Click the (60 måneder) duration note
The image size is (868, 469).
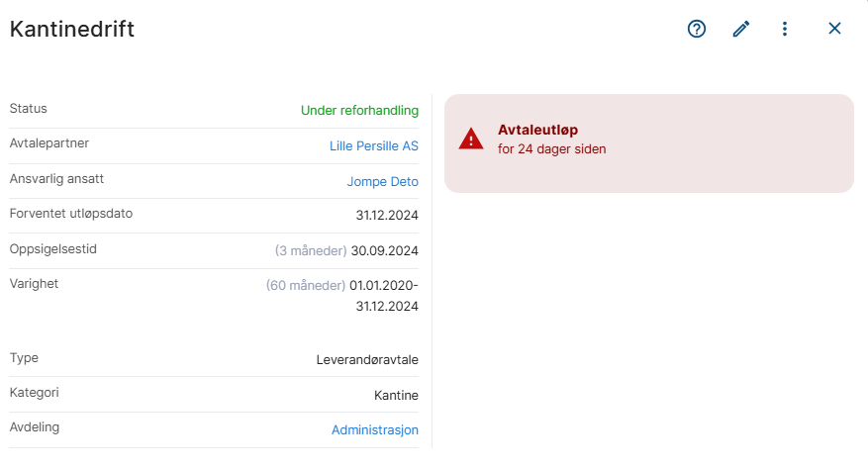pos(306,286)
